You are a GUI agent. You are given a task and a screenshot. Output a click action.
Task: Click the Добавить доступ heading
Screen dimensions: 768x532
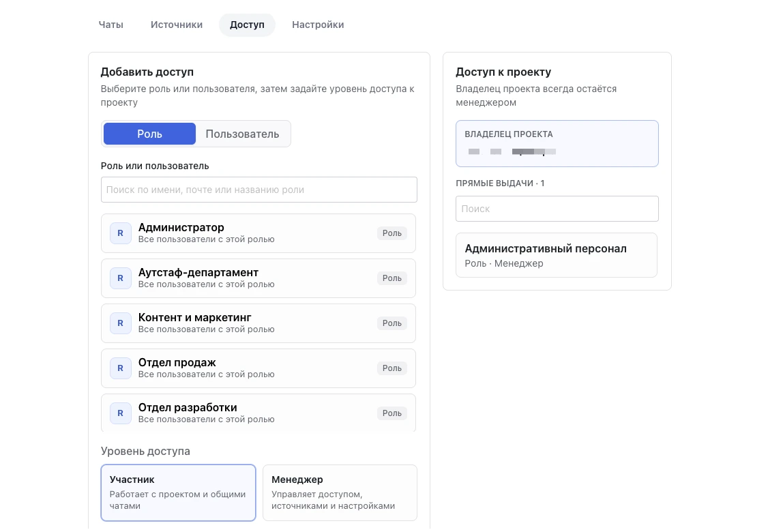click(x=147, y=72)
